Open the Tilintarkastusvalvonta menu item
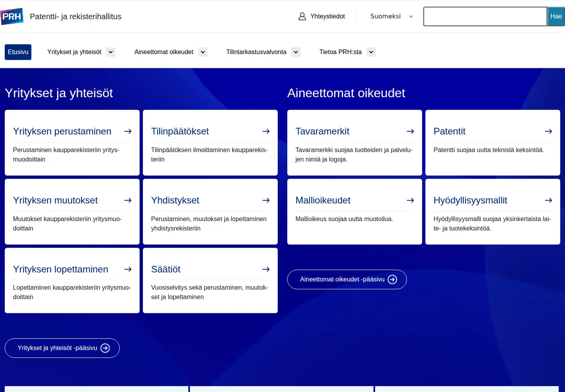Viewport: 565px width, 392px height. [x=256, y=52]
